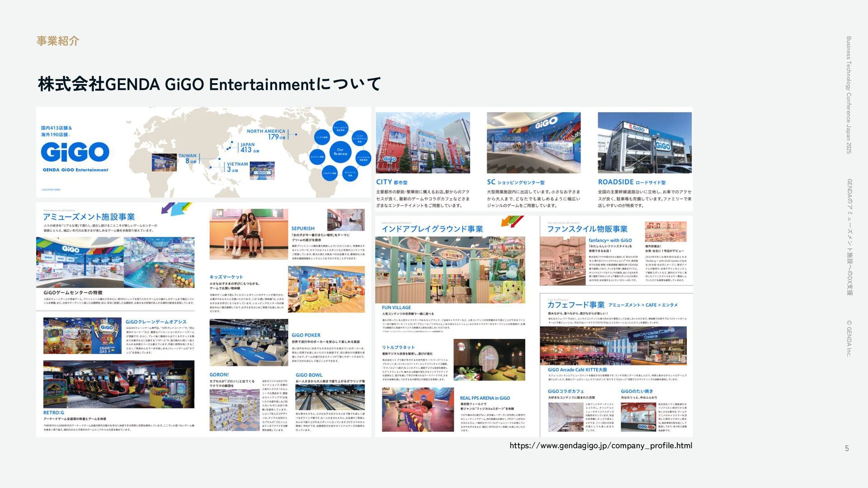
Task: Click the NORTH AMERICA 179 store marker
Action: (266, 134)
